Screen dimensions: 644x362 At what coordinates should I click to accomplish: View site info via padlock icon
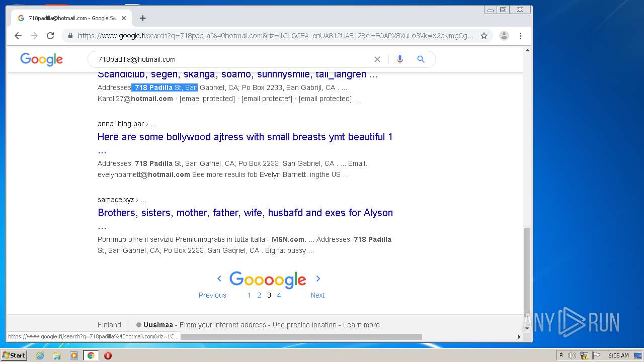click(x=70, y=36)
